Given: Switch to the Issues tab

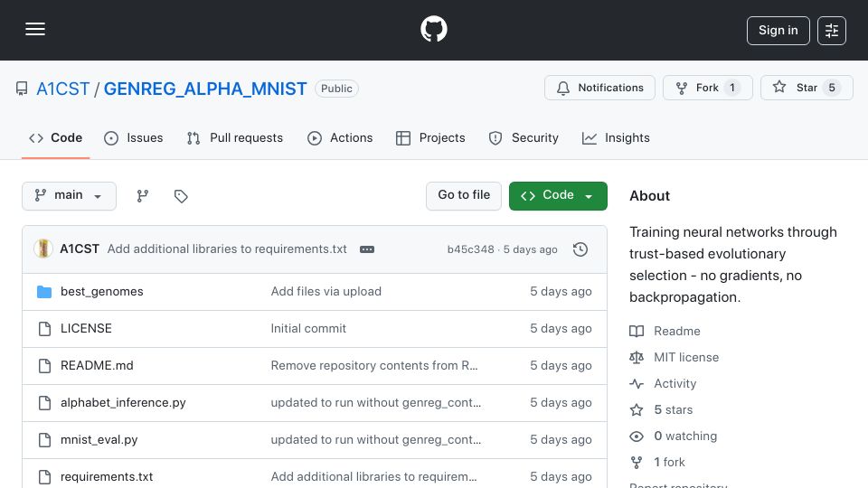Looking at the screenshot, I should pos(134,137).
